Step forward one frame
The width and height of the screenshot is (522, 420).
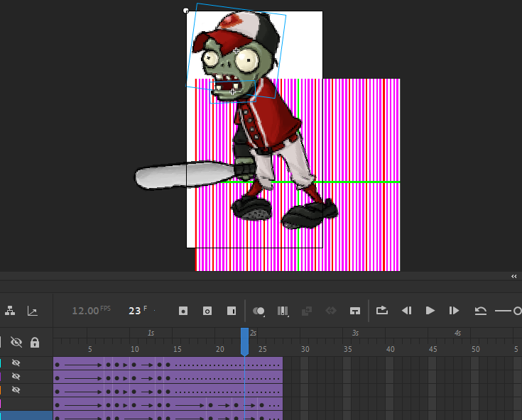[x=454, y=311]
